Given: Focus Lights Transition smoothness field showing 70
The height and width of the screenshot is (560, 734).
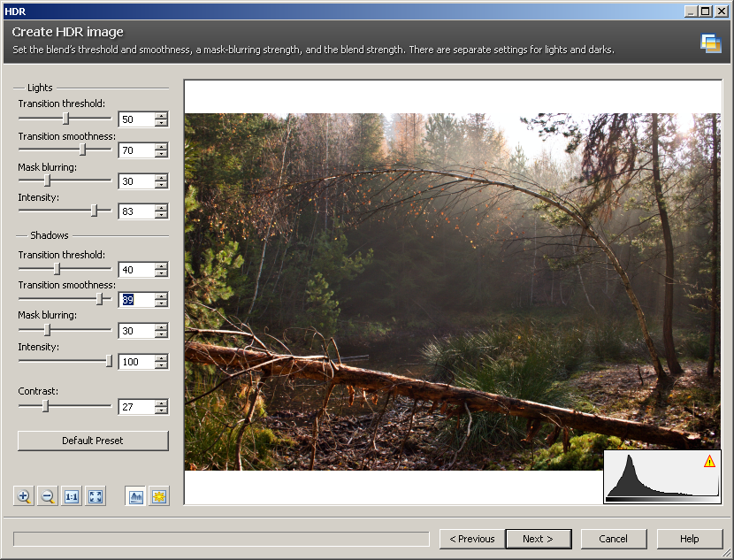Looking at the screenshot, I should pos(137,150).
